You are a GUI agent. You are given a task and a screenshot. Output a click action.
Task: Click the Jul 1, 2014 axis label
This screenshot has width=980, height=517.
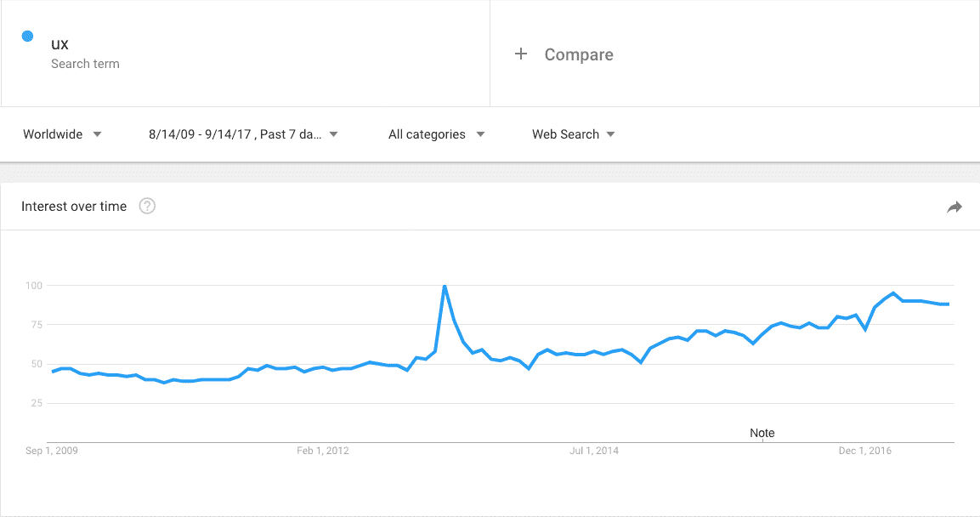[594, 451]
